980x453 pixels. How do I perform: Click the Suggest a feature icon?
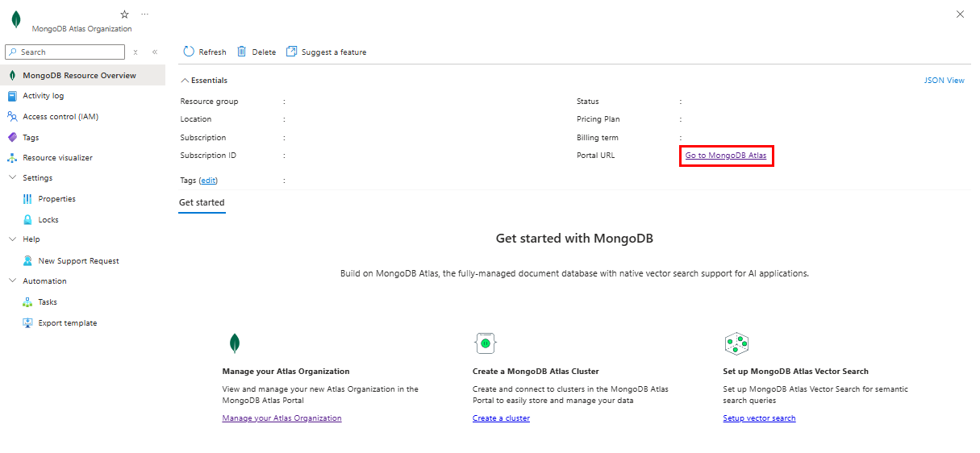click(x=292, y=52)
